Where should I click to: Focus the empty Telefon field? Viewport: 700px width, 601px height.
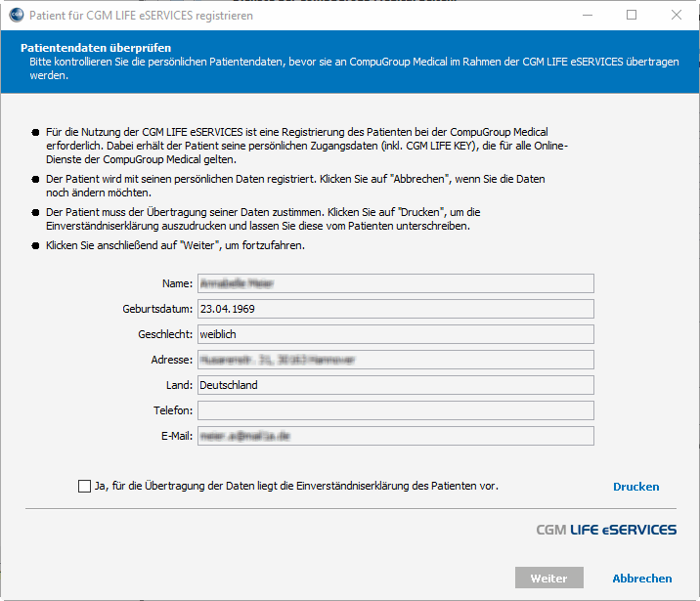click(x=396, y=410)
